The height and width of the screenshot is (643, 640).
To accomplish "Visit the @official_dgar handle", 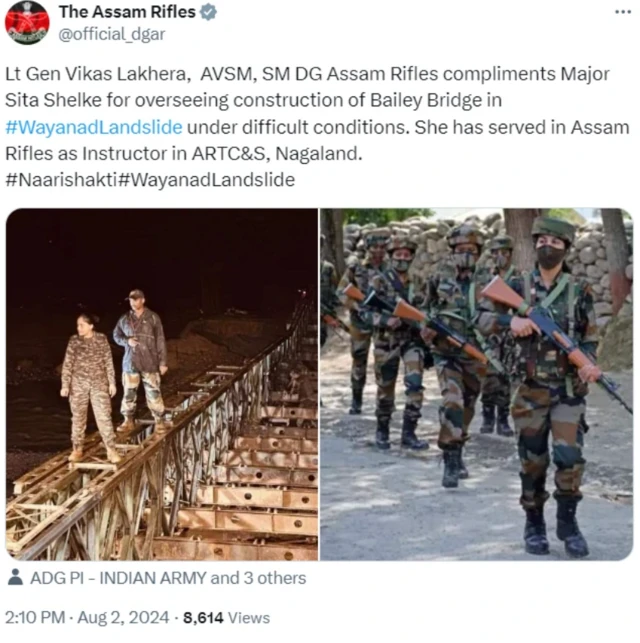I will (112, 34).
